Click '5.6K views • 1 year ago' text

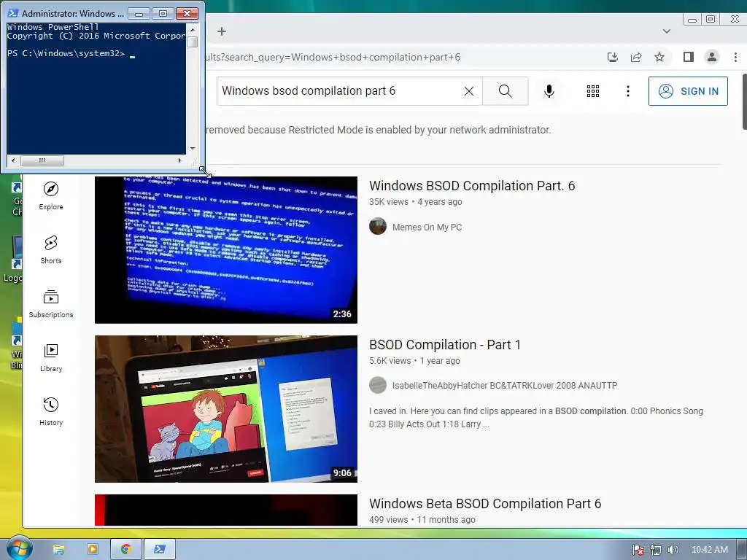414,360
